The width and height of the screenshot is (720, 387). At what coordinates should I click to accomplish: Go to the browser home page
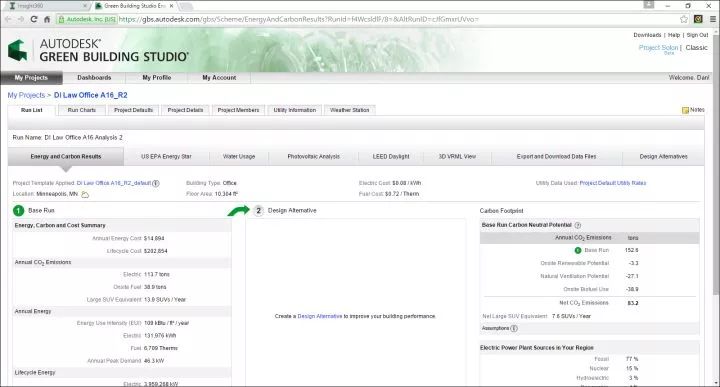(47, 19)
